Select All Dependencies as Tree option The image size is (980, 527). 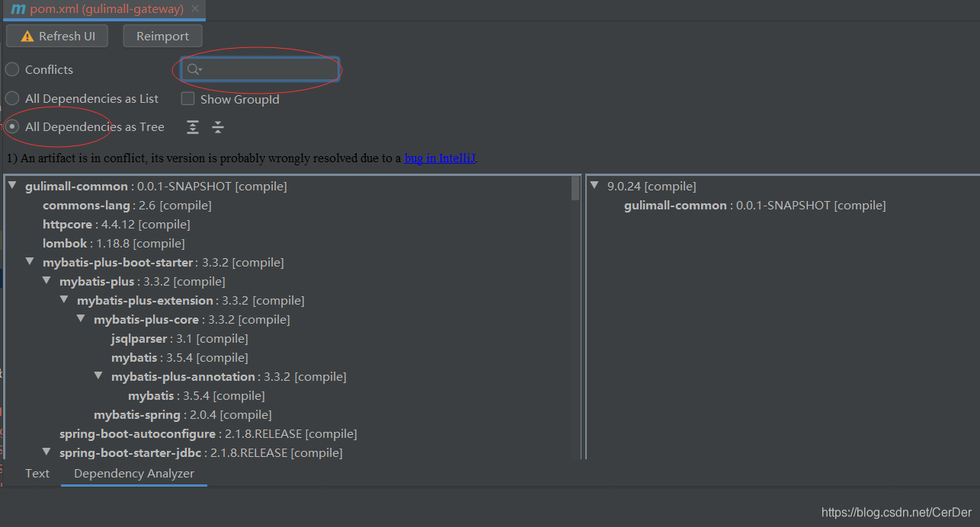(12, 127)
